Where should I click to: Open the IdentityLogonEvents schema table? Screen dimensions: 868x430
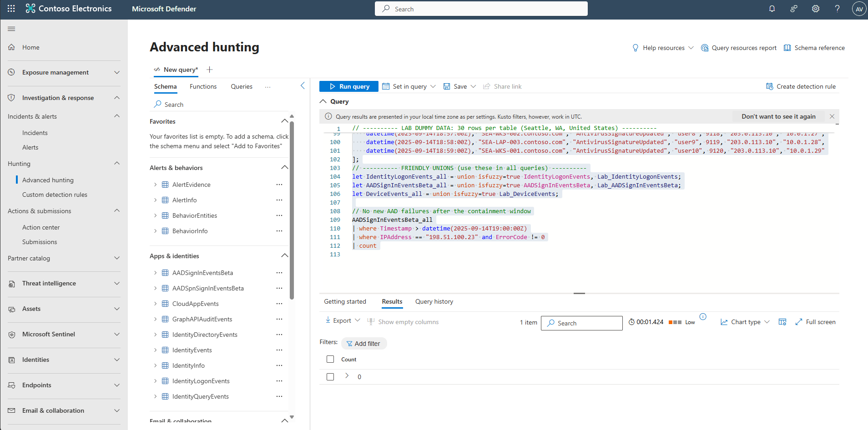point(201,381)
